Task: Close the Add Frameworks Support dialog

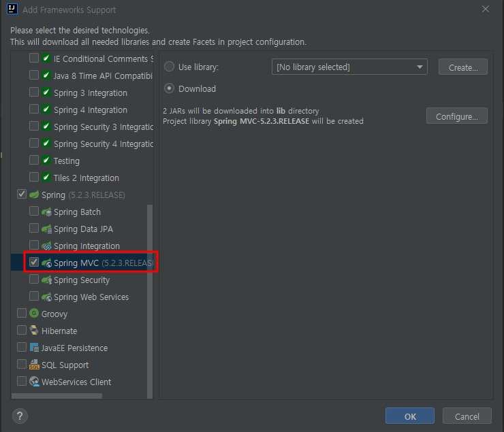Action: click(x=486, y=9)
